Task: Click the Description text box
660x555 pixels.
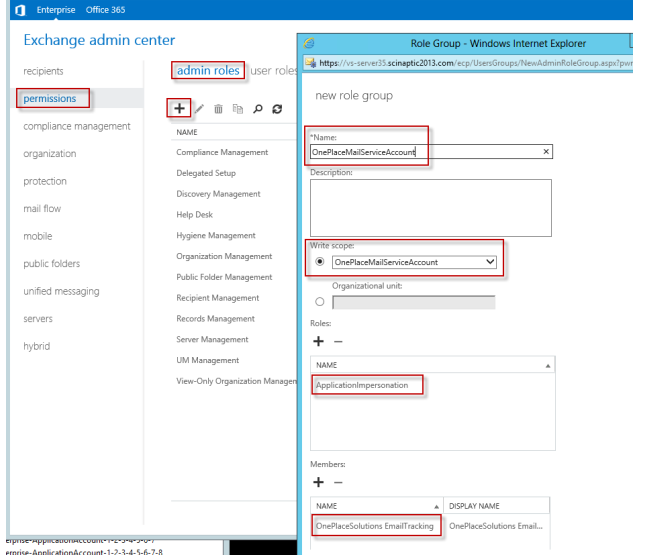Action: coord(430,207)
